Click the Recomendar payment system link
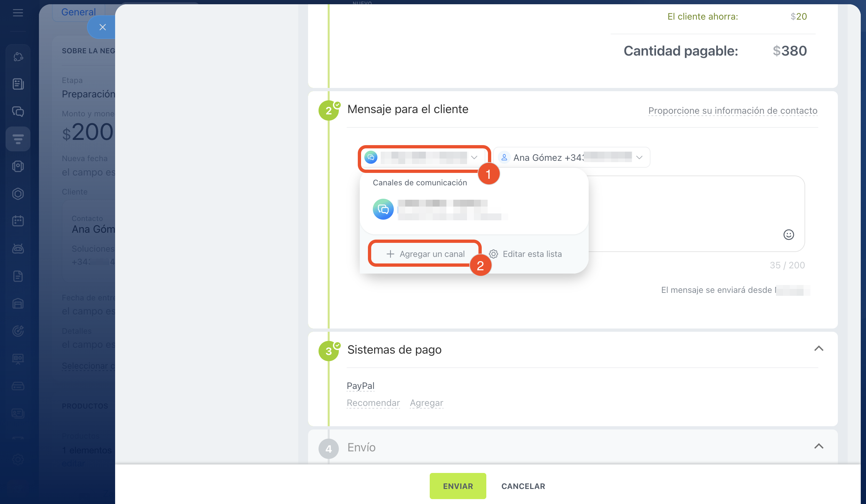866x504 pixels. point(373,403)
